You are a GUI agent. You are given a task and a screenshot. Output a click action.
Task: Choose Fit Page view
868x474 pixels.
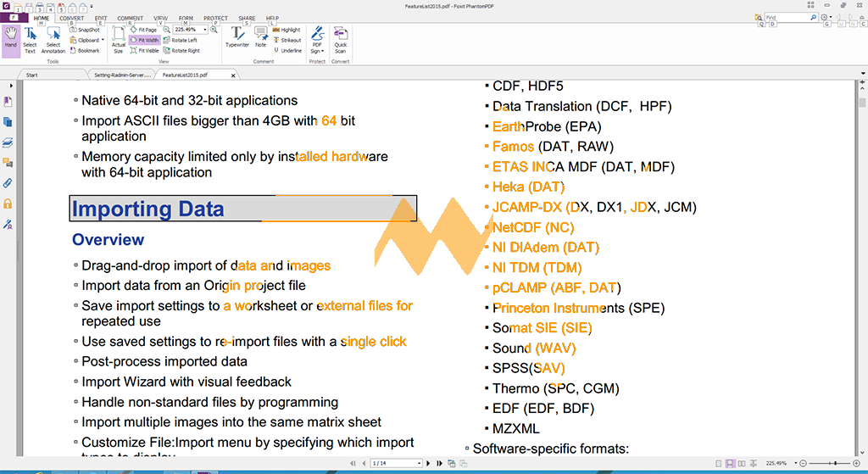[x=144, y=30]
